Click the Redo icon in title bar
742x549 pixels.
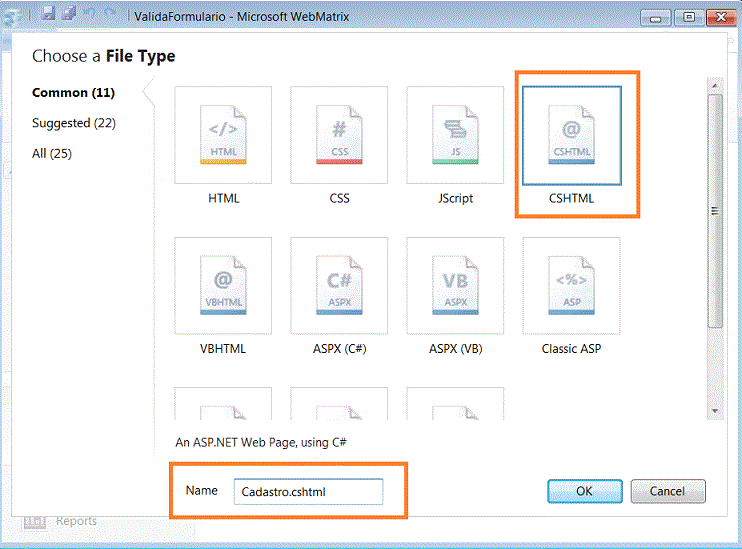click(x=111, y=13)
